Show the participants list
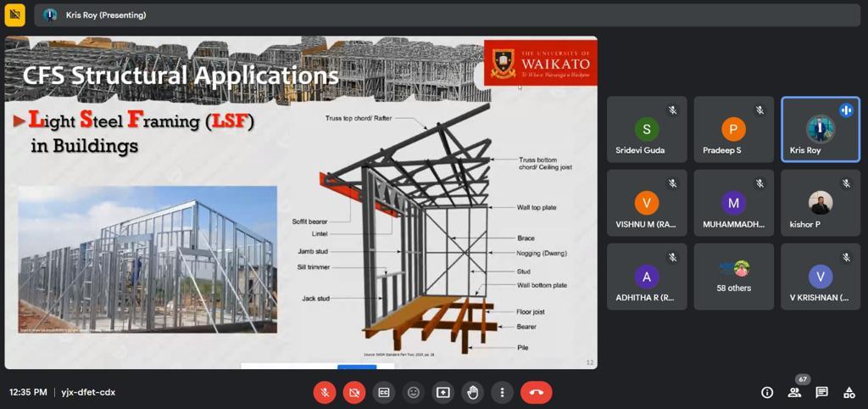This screenshot has height=409, width=868. [794, 392]
